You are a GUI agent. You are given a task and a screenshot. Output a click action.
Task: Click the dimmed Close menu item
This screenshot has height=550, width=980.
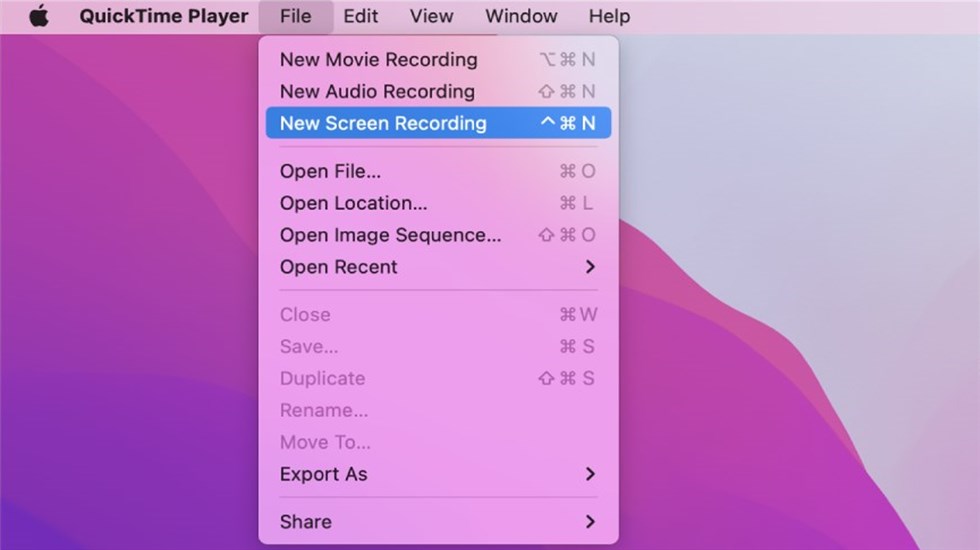pos(438,314)
